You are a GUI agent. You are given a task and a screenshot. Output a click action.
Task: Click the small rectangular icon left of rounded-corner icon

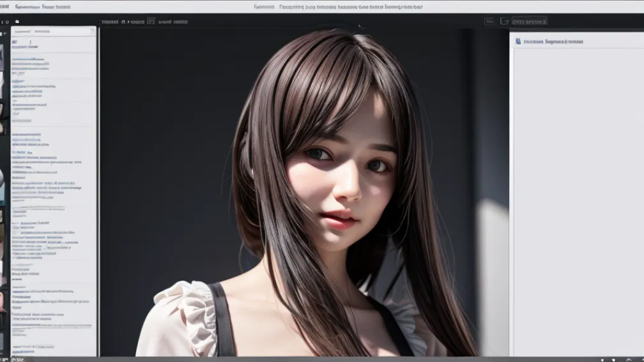pos(489,21)
